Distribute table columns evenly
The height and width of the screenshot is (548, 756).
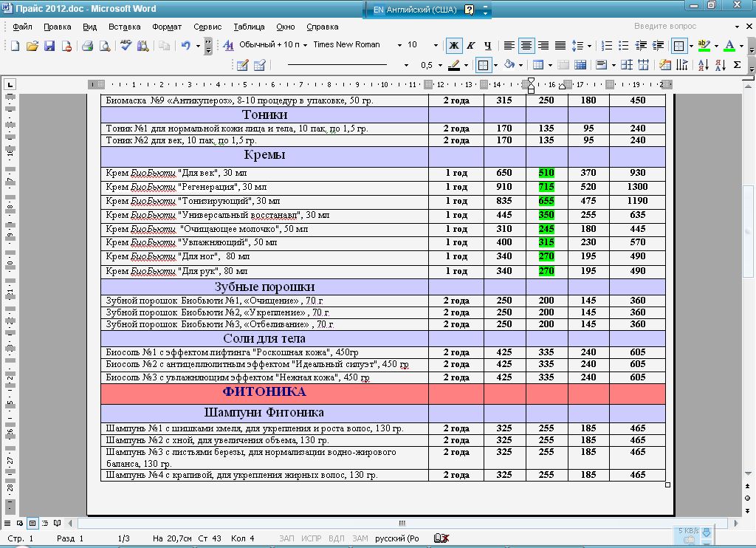(643, 65)
